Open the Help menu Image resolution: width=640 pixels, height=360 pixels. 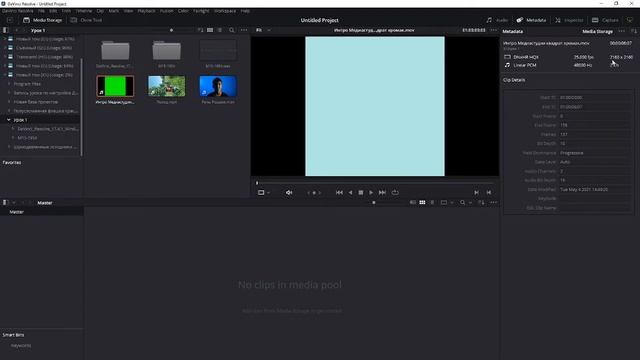click(245, 11)
